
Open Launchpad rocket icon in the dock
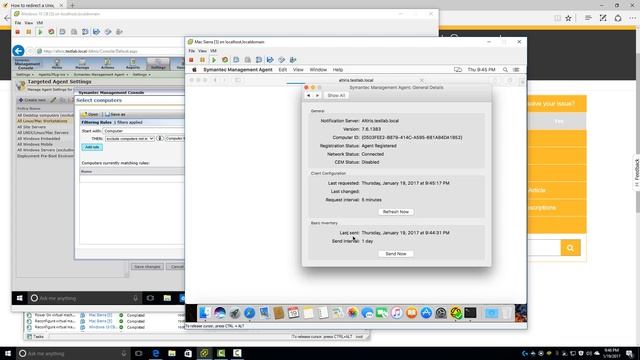click(235, 313)
